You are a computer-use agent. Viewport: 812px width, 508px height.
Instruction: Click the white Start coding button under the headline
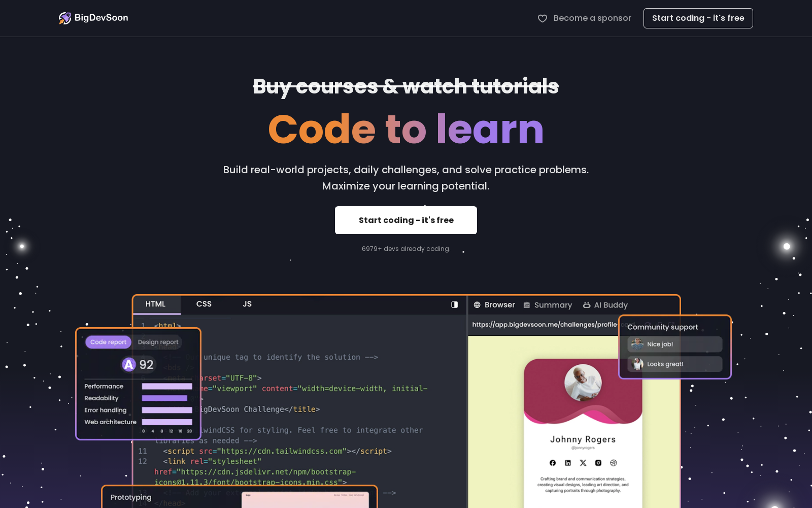tap(406, 220)
